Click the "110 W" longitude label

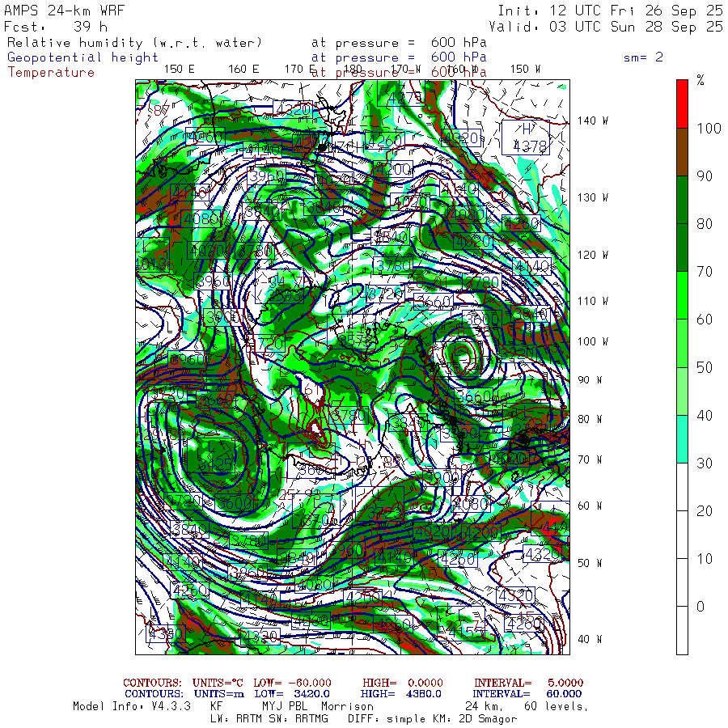(x=593, y=301)
